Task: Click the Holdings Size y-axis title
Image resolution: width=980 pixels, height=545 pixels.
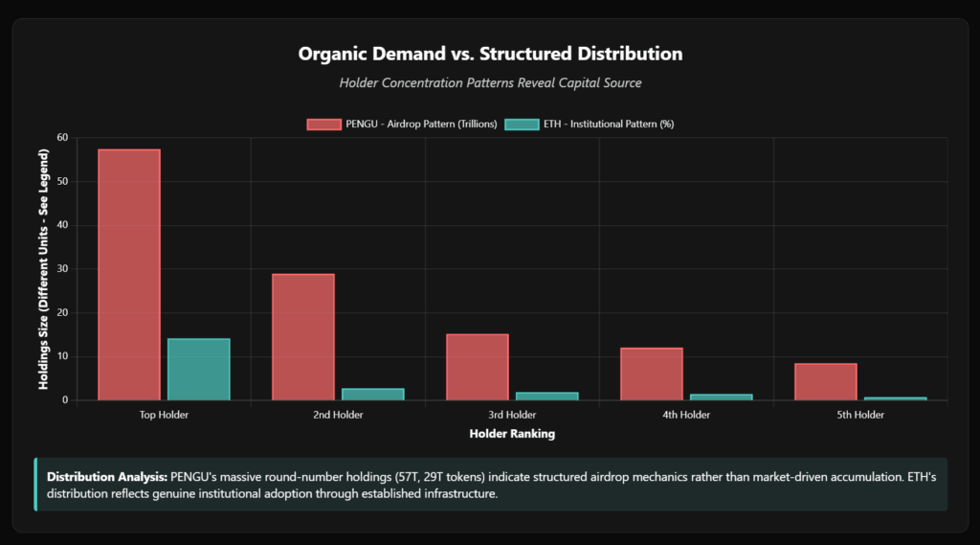Action: click(44, 268)
